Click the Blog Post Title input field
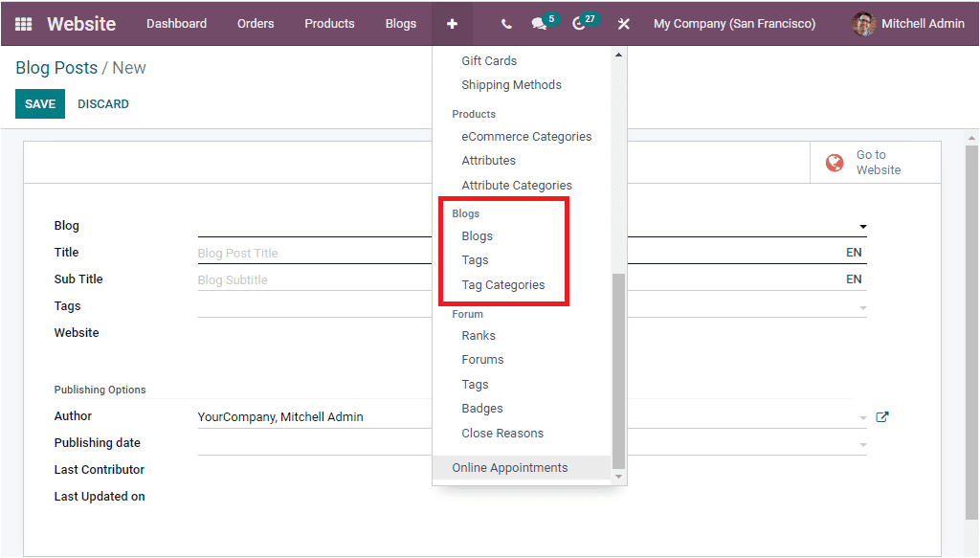 pos(287,252)
